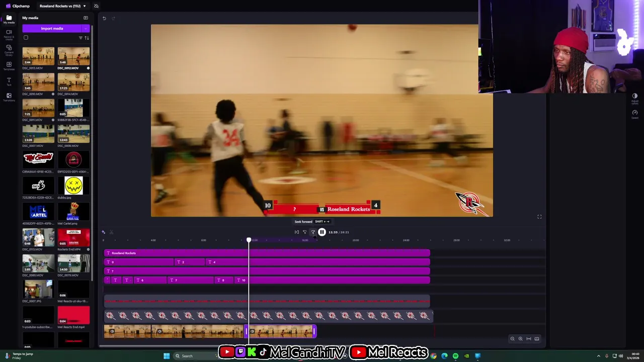
Task: Click the highlighted video clip on timeline
Action: (281, 331)
